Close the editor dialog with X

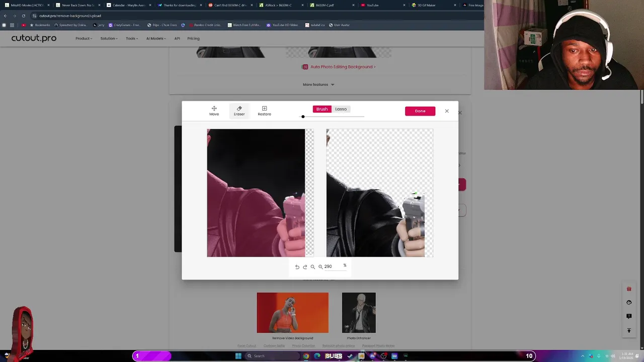coord(447,111)
